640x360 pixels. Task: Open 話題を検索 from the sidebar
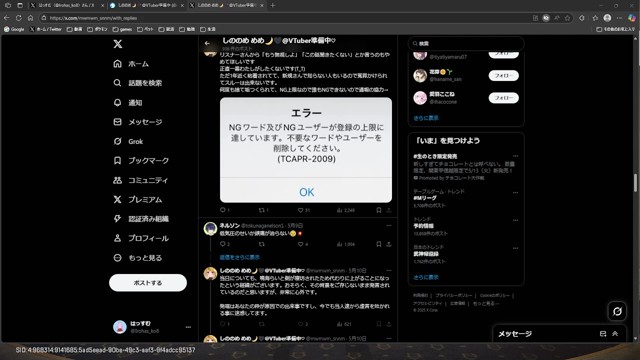(138, 83)
